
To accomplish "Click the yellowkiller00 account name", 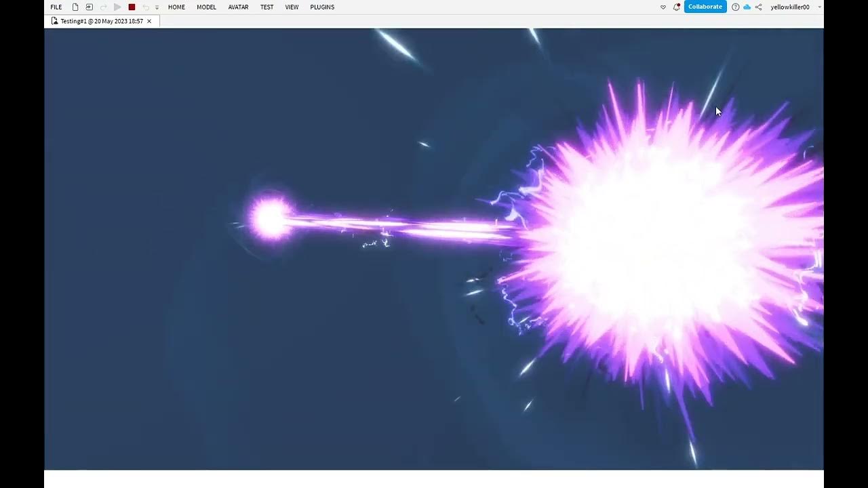I will pos(790,7).
